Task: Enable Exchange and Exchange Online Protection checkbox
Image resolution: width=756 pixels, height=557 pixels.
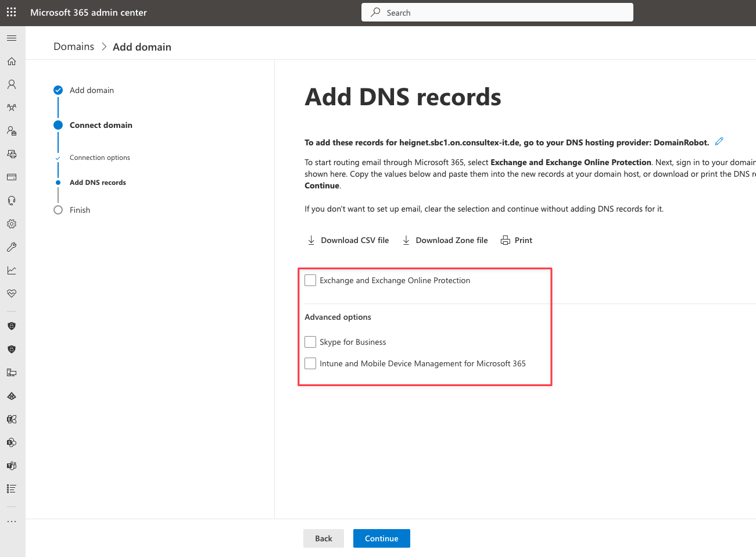Action: coord(310,280)
